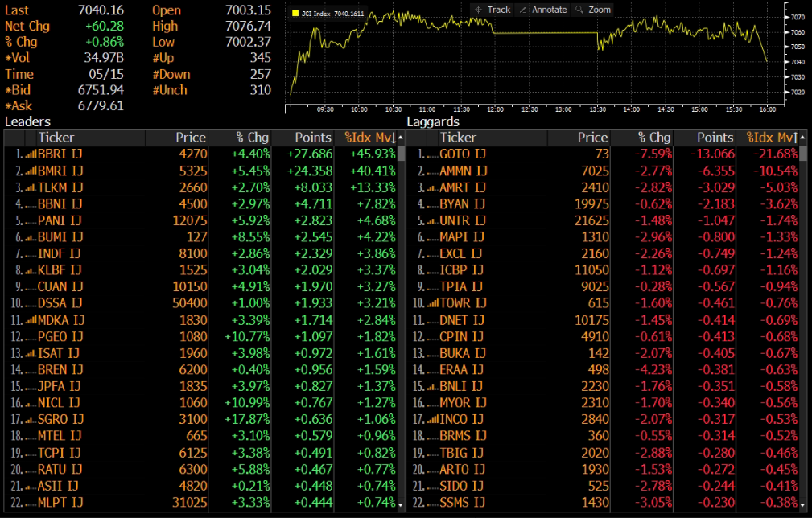The width and height of the screenshot is (812, 518).
Task: Click the 12:00 time label on chart axis
Action: (495, 109)
